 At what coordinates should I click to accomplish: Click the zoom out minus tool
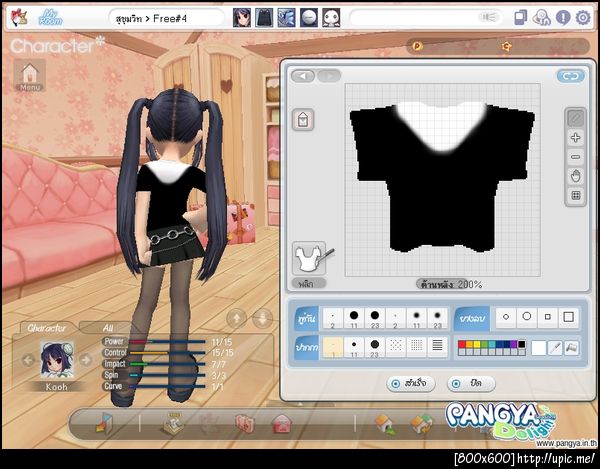pyautogui.click(x=575, y=157)
